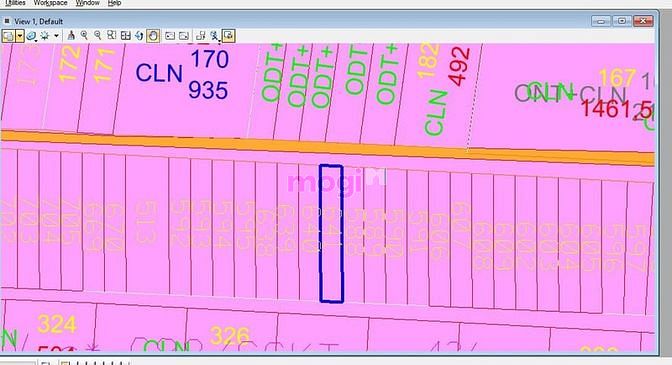Select the Zoom Out magnifier tool
The width and height of the screenshot is (672, 365).
(98, 36)
